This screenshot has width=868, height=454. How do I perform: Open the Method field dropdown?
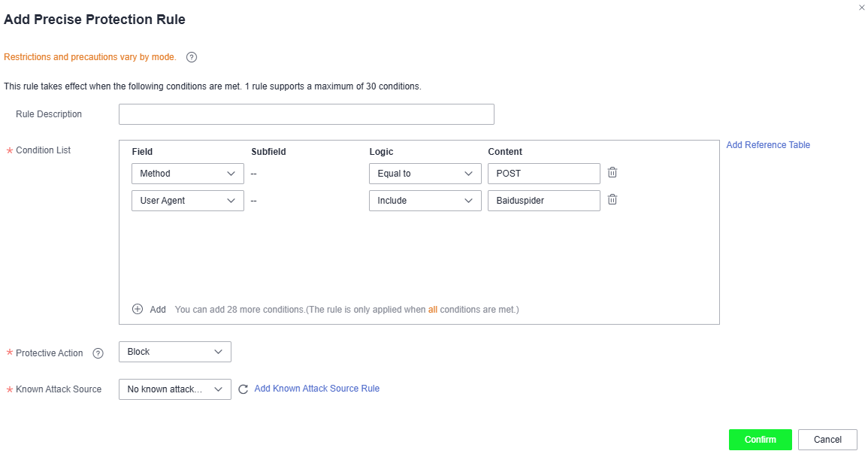click(188, 174)
